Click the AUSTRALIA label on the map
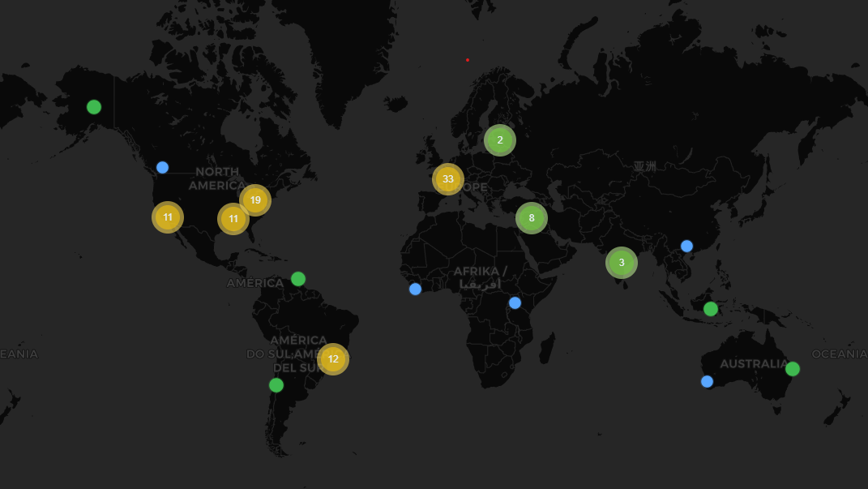 tap(754, 364)
